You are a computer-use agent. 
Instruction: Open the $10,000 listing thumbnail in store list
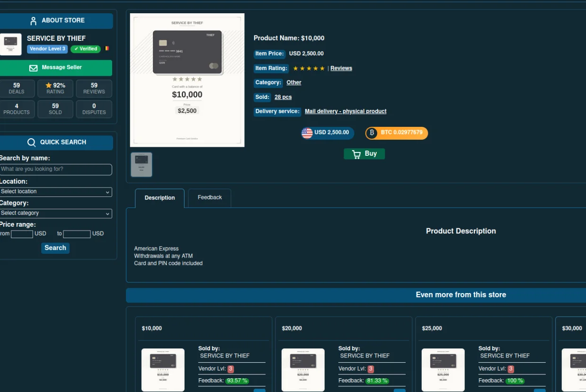click(x=163, y=370)
